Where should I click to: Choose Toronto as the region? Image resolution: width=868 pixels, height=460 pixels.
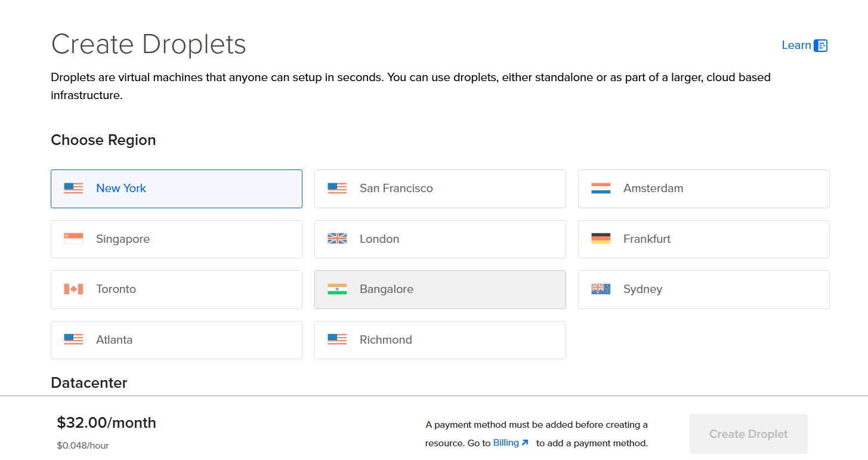(176, 289)
